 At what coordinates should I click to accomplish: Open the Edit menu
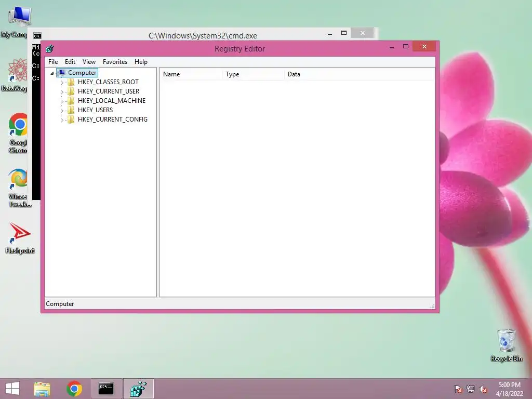70,62
